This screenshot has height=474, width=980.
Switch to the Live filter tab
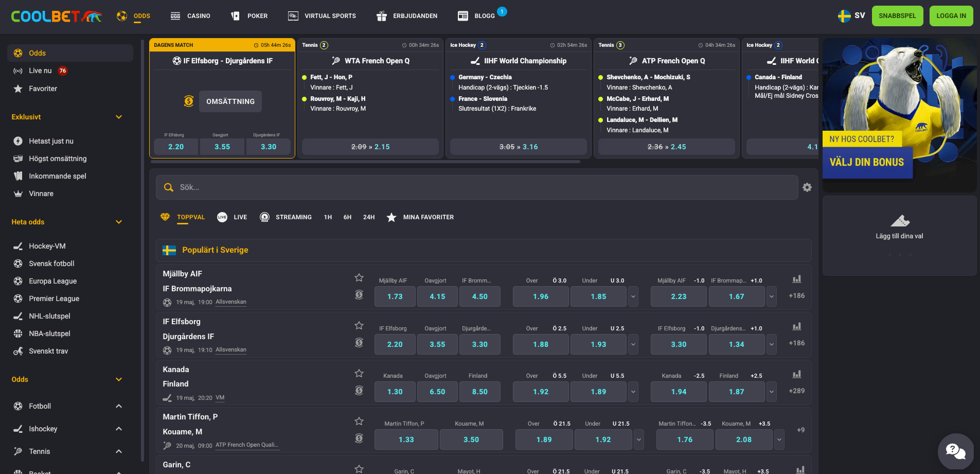[232, 217]
